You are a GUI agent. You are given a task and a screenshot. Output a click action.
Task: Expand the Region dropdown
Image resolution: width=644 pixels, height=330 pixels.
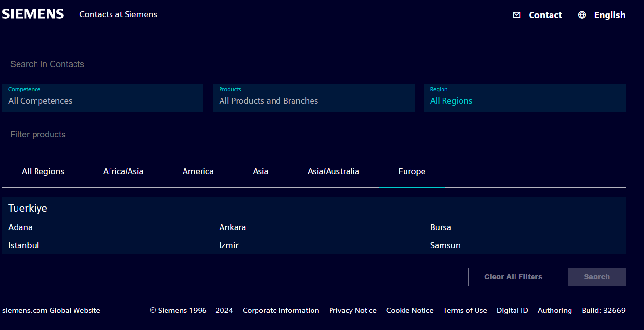524,98
